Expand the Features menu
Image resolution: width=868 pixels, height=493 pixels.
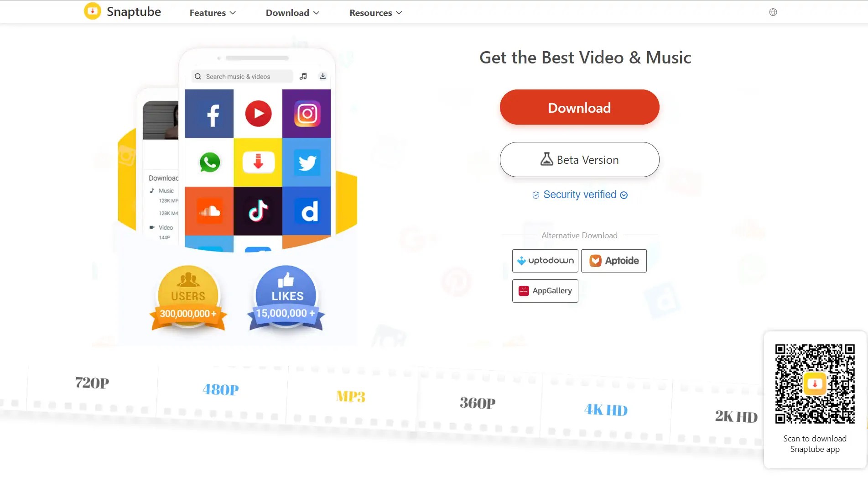(213, 13)
